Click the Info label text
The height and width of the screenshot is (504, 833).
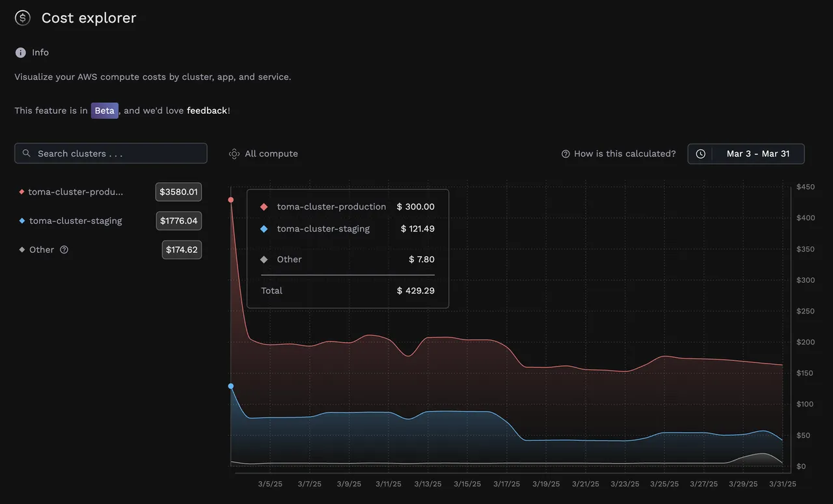tap(40, 53)
